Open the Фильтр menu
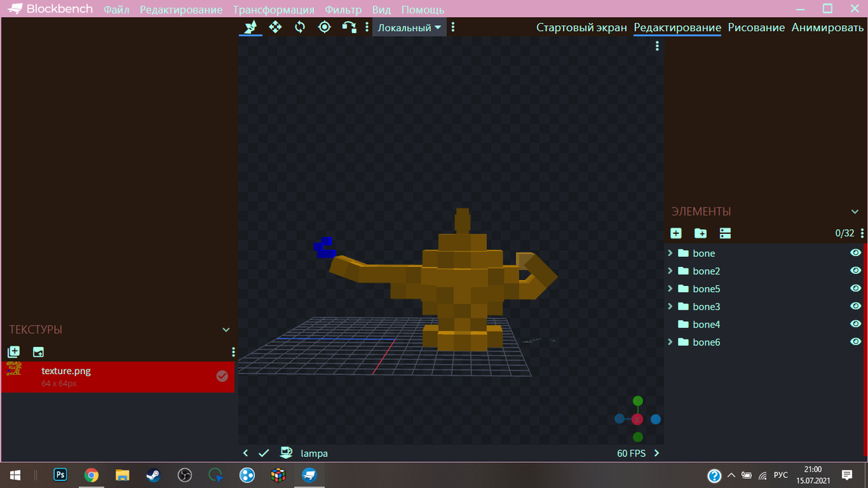Viewport: 868px width, 488px height. pos(343,9)
